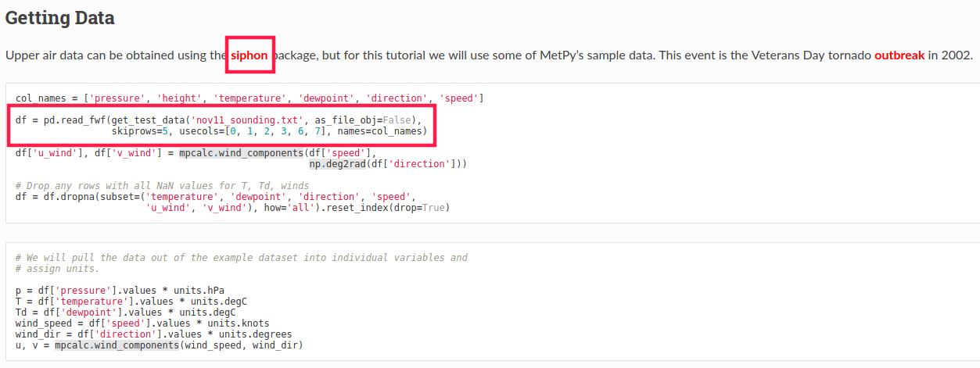Click the "We will pull the data" comment

tap(241, 257)
